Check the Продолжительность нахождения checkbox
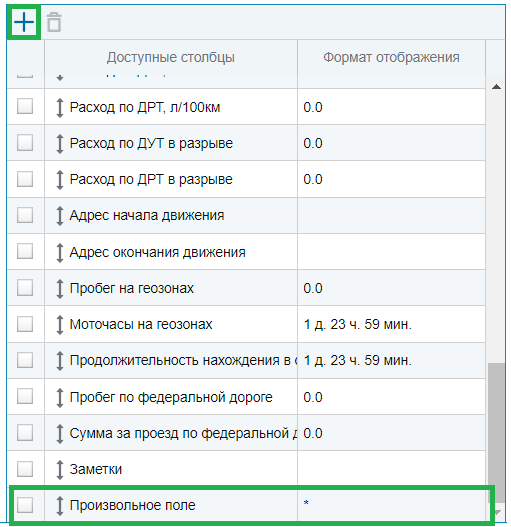 25,360
